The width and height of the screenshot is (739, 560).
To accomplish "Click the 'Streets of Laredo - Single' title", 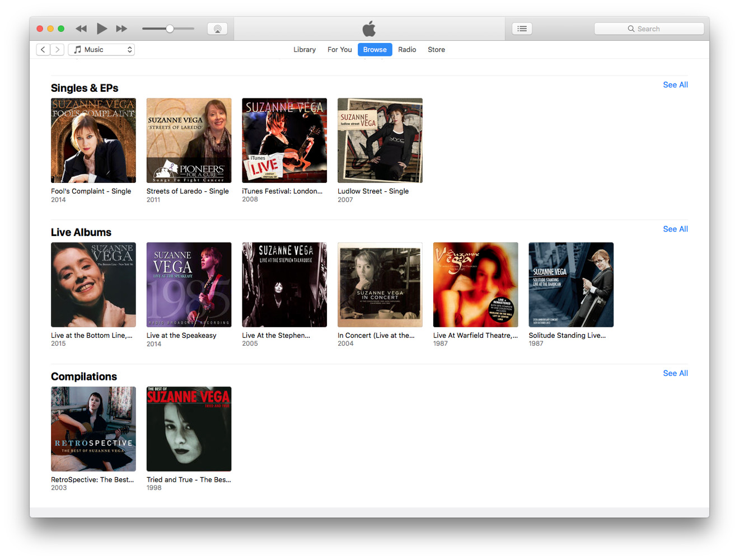I will tap(188, 191).
